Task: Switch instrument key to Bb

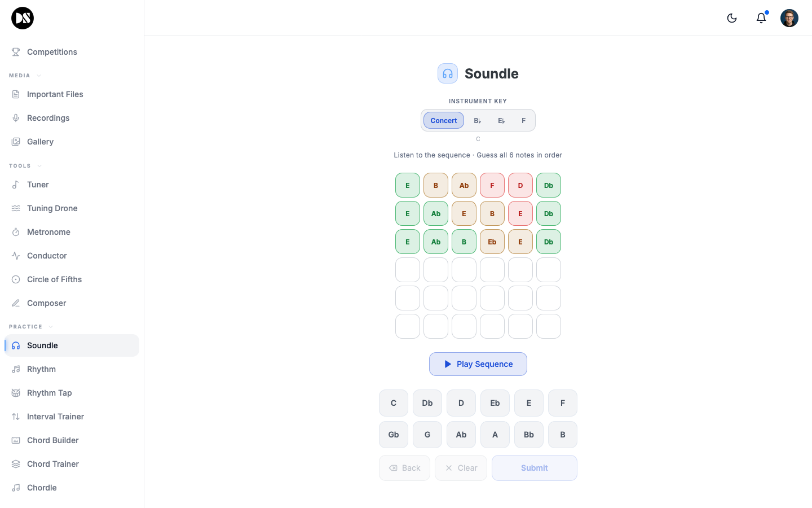Action: click(478, 120)
